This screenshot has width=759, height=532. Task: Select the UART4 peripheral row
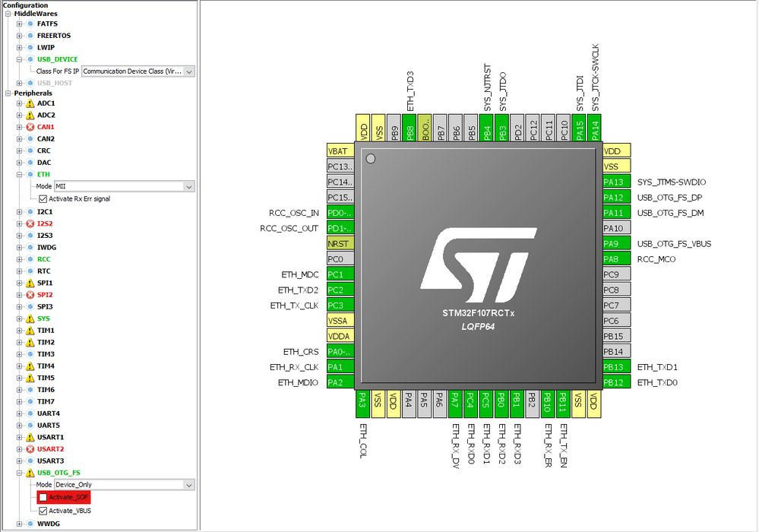[49, 413]
